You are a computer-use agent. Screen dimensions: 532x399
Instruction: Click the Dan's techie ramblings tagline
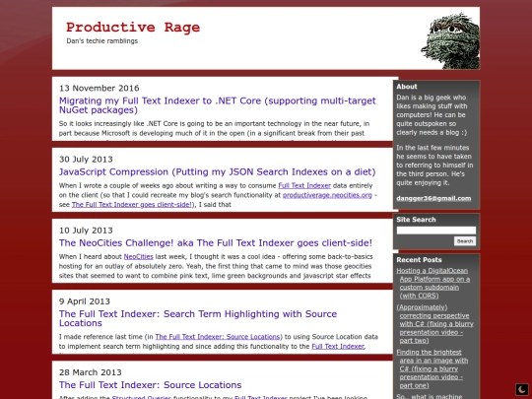102,41
